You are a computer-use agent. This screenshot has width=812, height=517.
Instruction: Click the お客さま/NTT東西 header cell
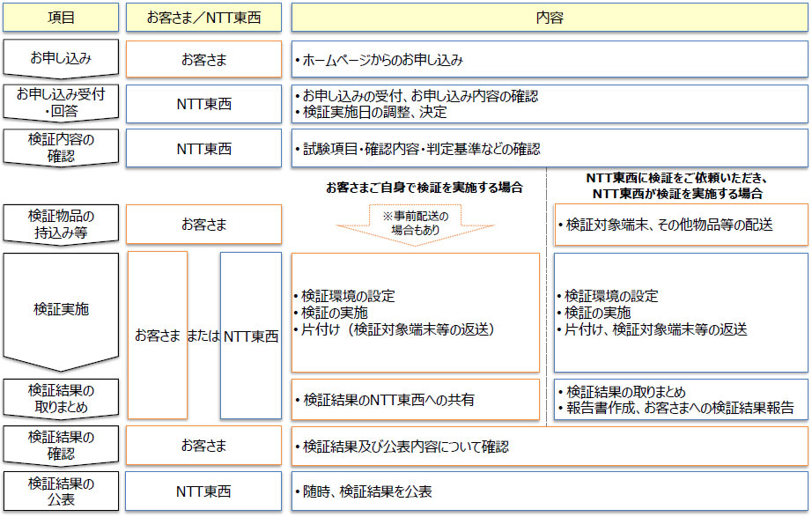(203, 18)
